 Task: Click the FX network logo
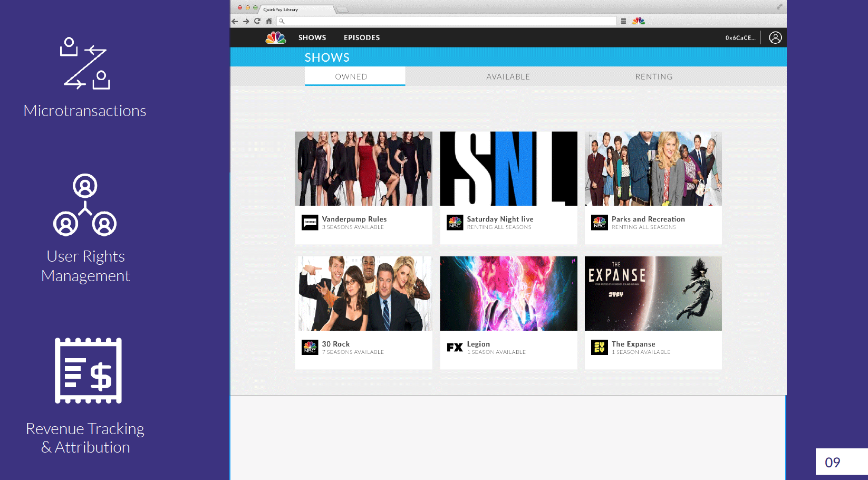pyautogui.click(x=455, y=348)
